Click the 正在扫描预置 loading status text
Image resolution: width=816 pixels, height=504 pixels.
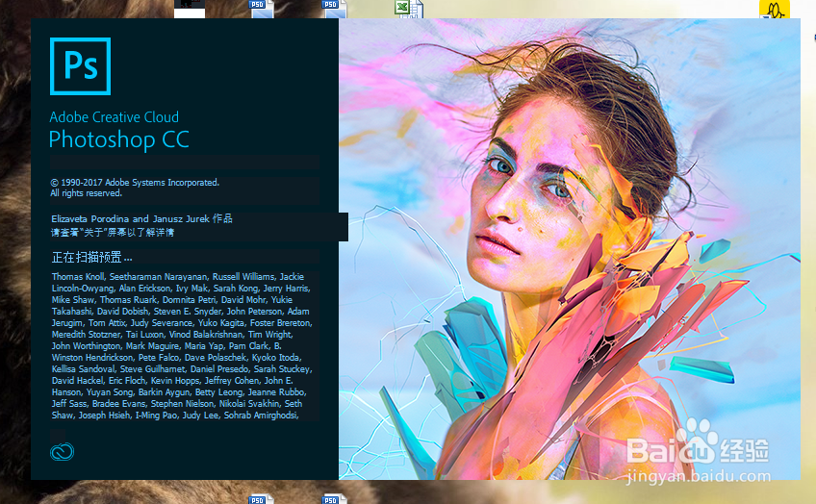click(91, 257)
